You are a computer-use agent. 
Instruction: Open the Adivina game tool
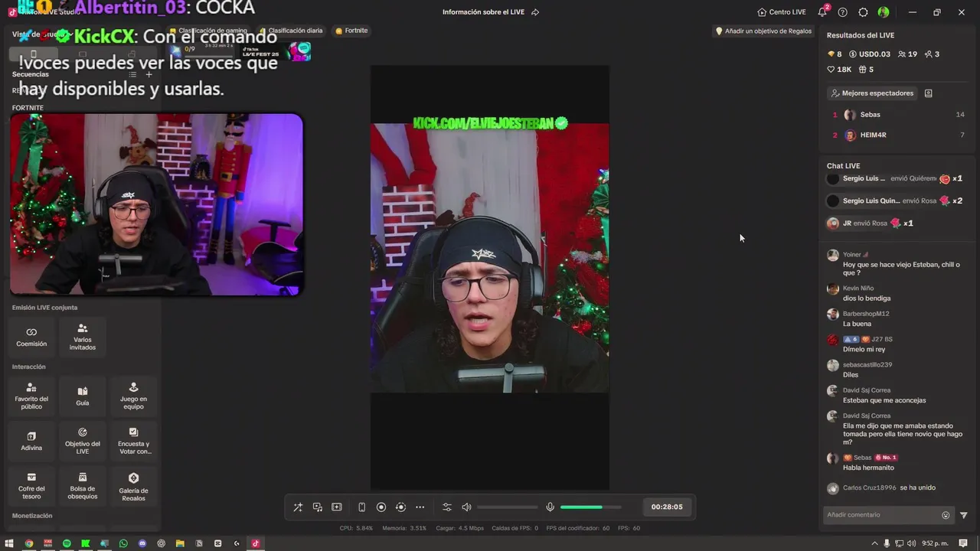pos(31,441)
